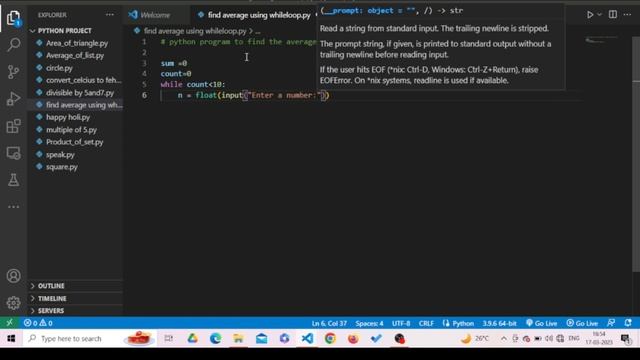Open Windows Start menu

tap(11, 339)
